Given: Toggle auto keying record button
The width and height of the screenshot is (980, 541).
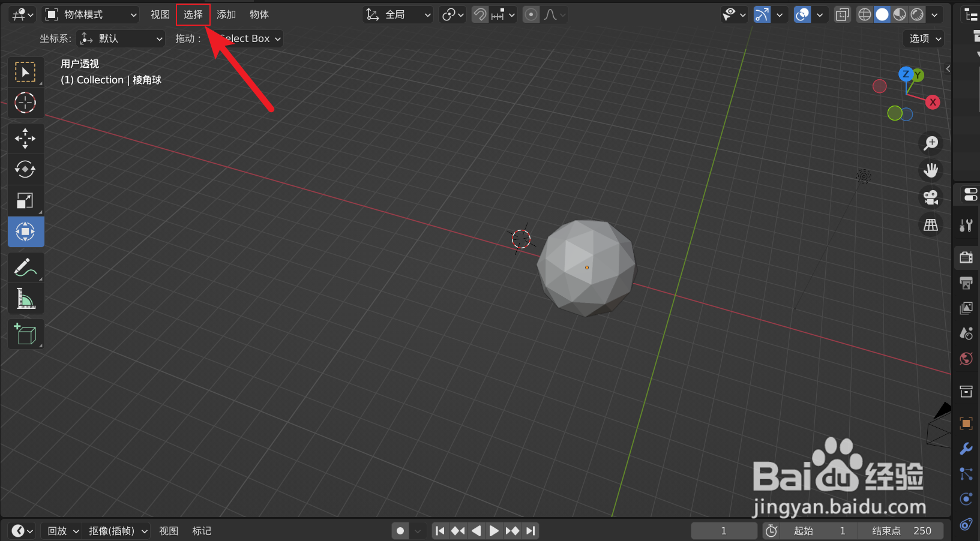Looking at the screenshot, I should coord(400,531).
